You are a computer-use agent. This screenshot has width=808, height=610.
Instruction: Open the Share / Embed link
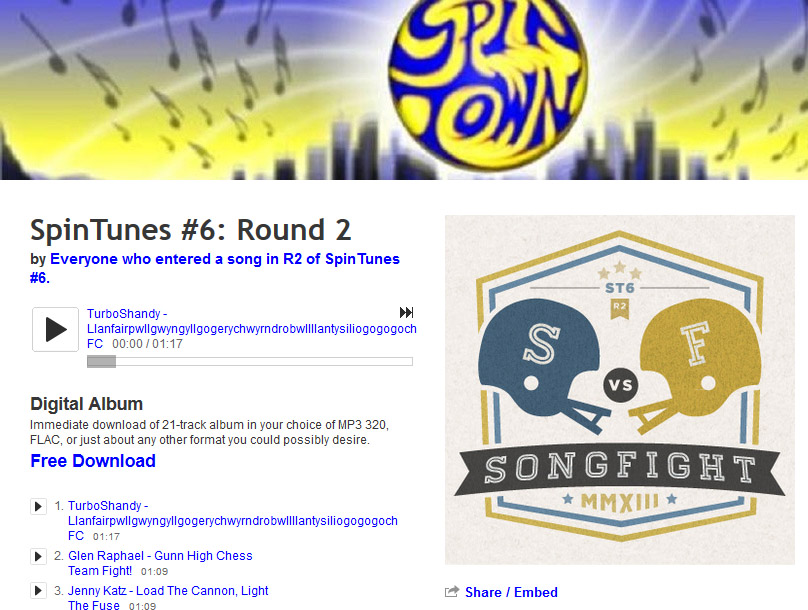[511, 592]
